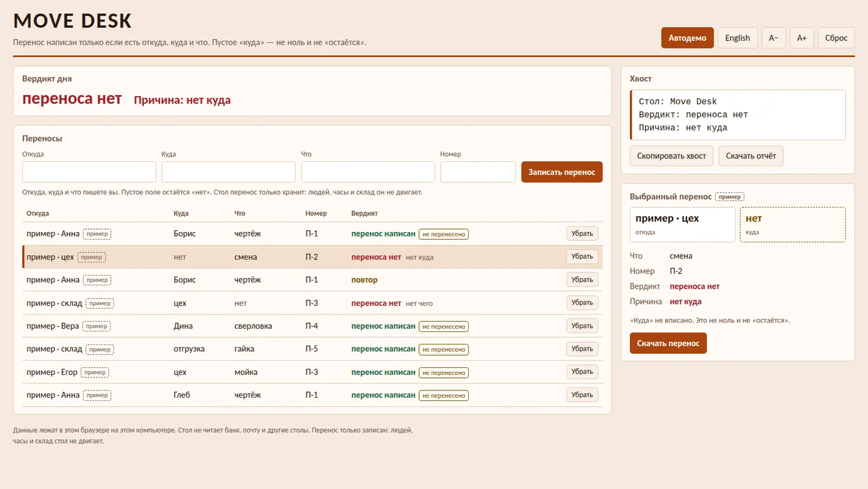Click the нет чего reason text

click(x=419, y=303)
